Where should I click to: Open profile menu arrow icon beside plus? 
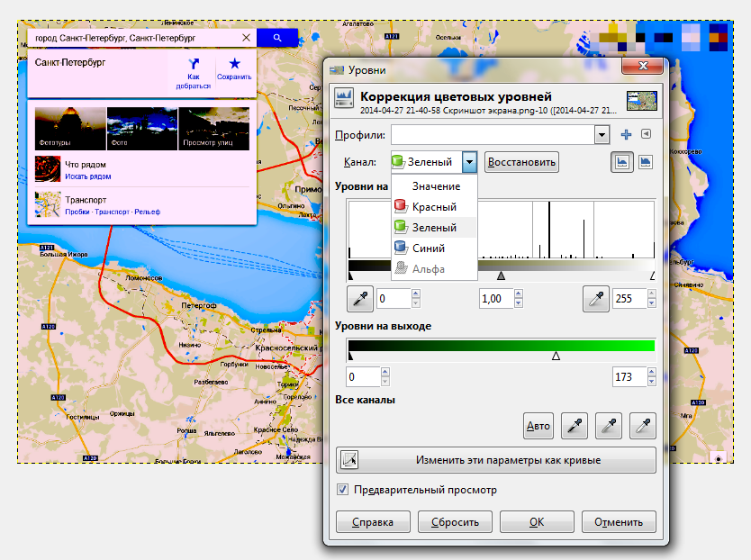point(647,133)
